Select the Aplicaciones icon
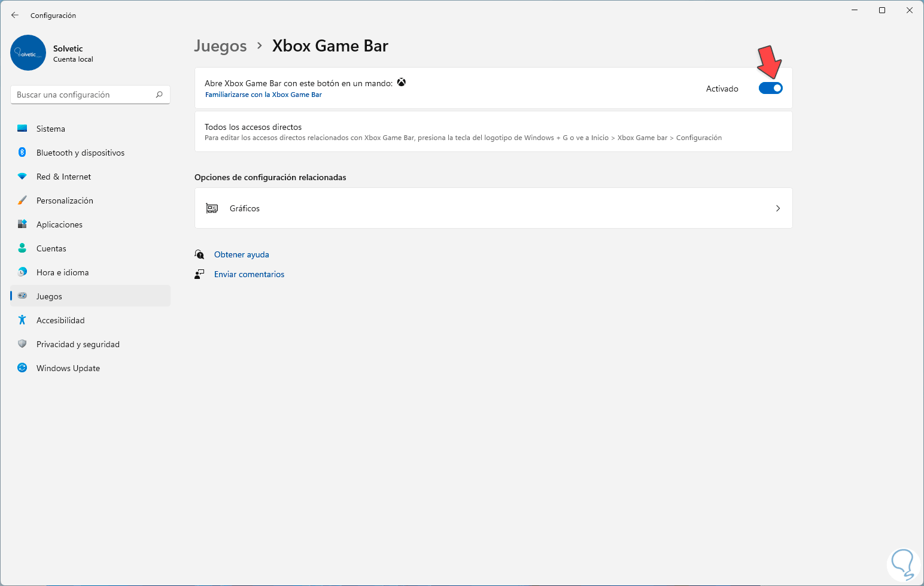This screenshot has width=924, height=586. 22,224
